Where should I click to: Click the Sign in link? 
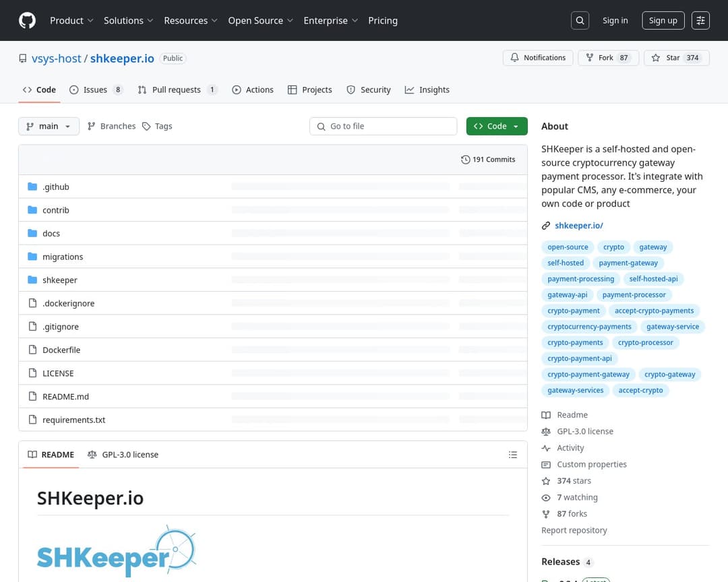coord(615,20)
